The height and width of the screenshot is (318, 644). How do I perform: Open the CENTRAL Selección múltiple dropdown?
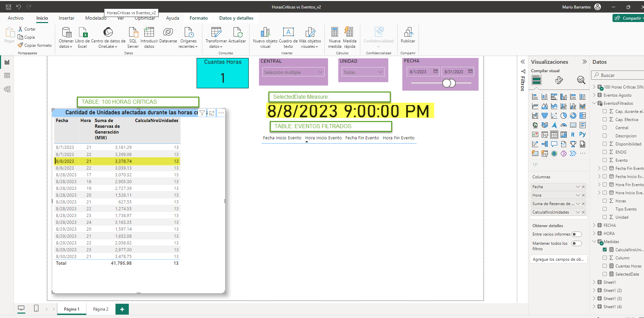(x=293, y=72)
